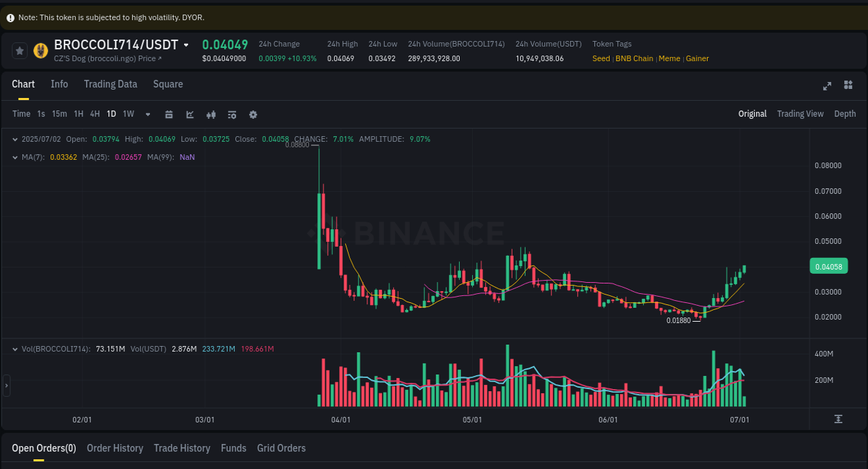Switch the chart to Depth view
Viewport: 868px width, 469px height.
click(x=845, y=113)
